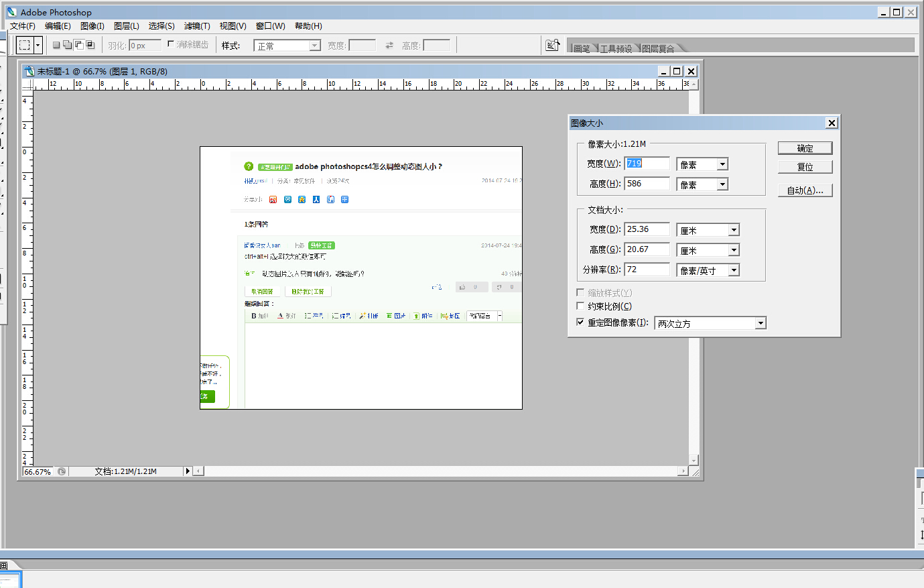
Task: Switch to the 画笔 palette tab
Action: click(x=582, y=48)
